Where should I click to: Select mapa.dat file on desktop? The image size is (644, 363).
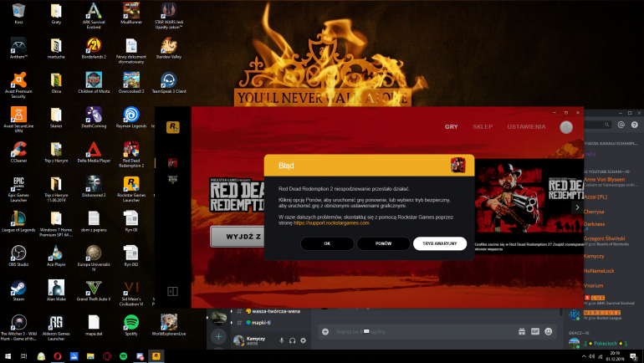coord(94,325)
